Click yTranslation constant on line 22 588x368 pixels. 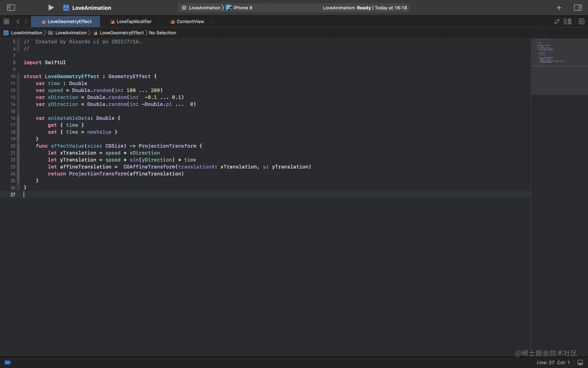click(78, 160)
